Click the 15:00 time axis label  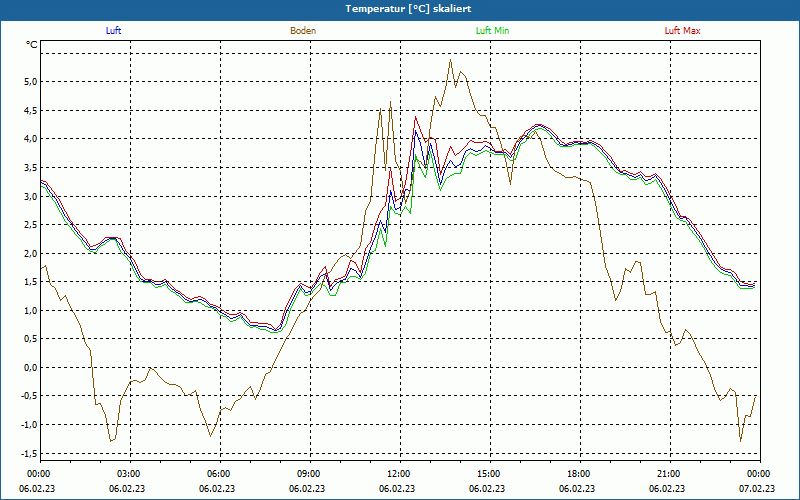[x=490, y=474]
